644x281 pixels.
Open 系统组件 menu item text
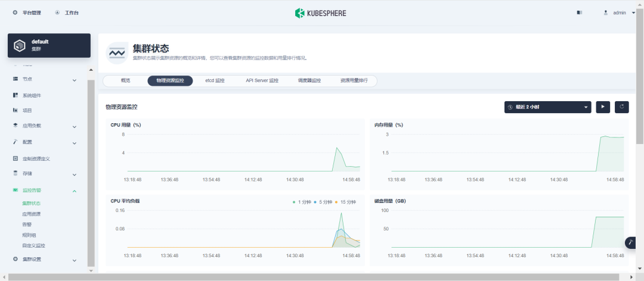[32, 96]
